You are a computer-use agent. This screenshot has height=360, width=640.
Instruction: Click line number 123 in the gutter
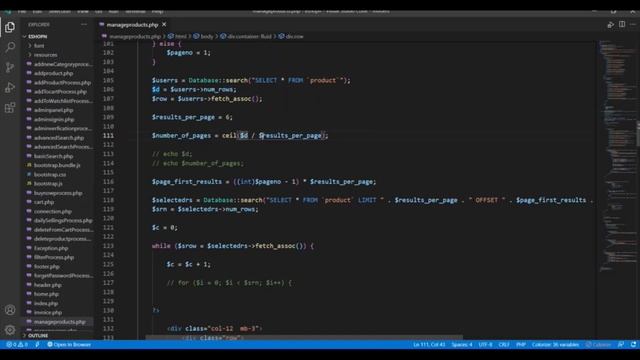tap(109, 246)
